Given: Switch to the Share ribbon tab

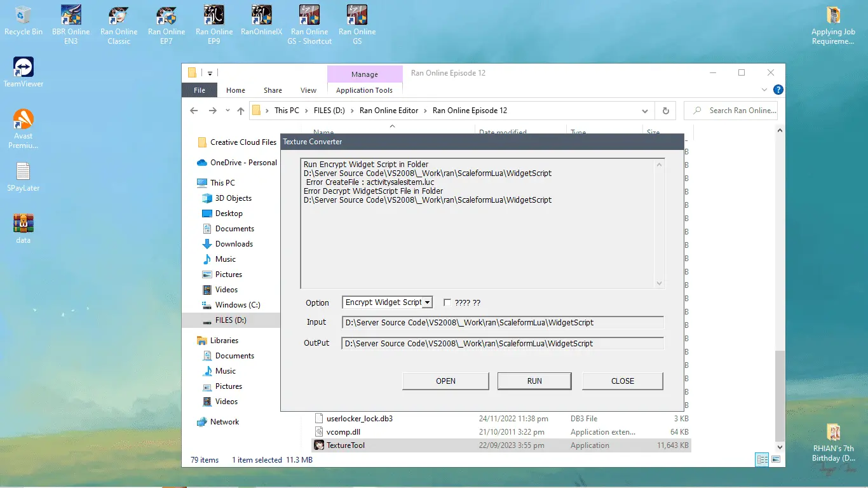Looking at the screenshot, I should point(273,90).
